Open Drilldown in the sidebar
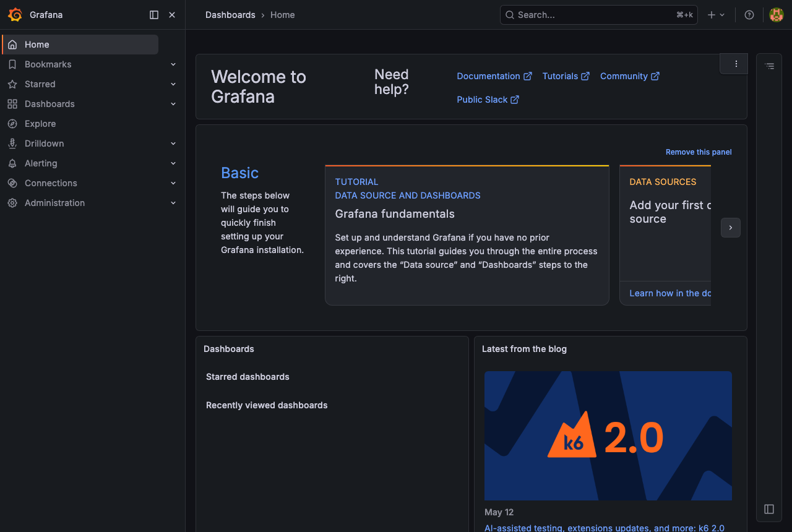The height and width of the screenshot is (532, 792). [45, 144]
